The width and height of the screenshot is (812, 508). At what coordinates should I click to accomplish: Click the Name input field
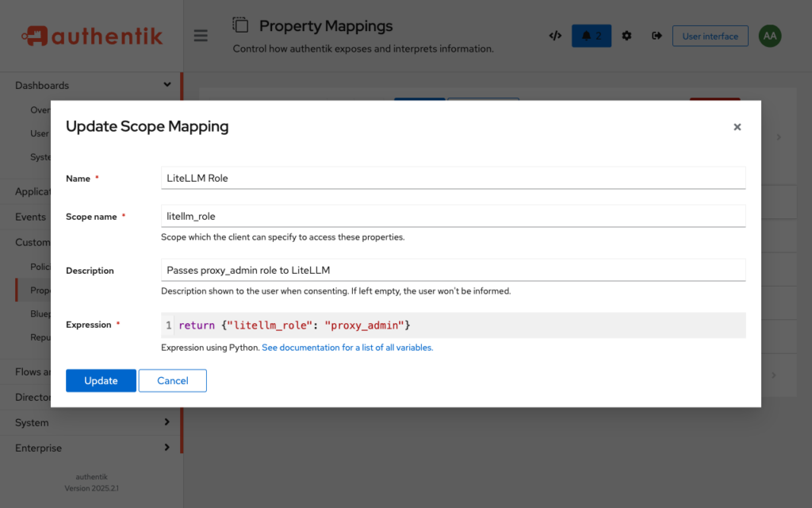(453, 178)
